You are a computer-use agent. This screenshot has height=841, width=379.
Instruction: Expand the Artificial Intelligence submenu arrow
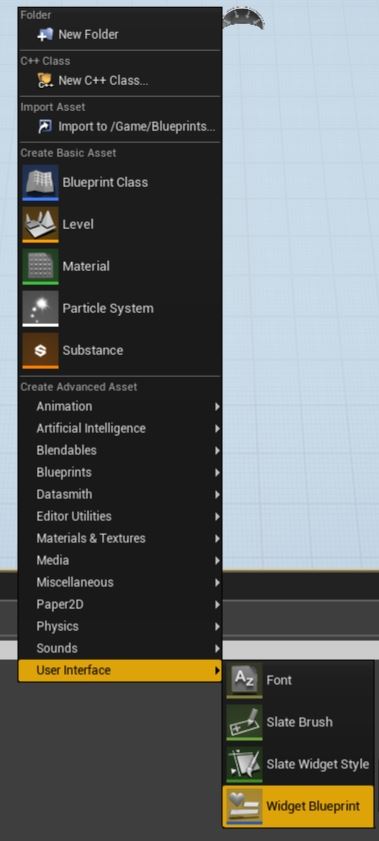coord(217,429)
